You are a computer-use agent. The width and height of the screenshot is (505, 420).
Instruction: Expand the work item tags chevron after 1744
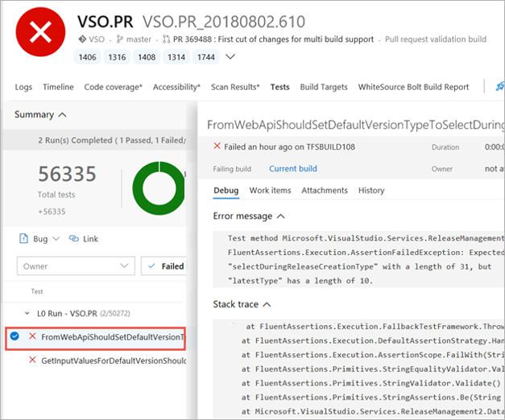(x=230, y=56)
